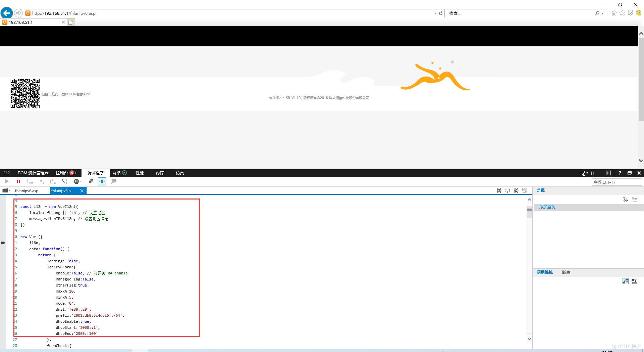Select the 调用堆栈 call stack tab
Viewport: 644px width, 352px height.
tap(544, 272)
